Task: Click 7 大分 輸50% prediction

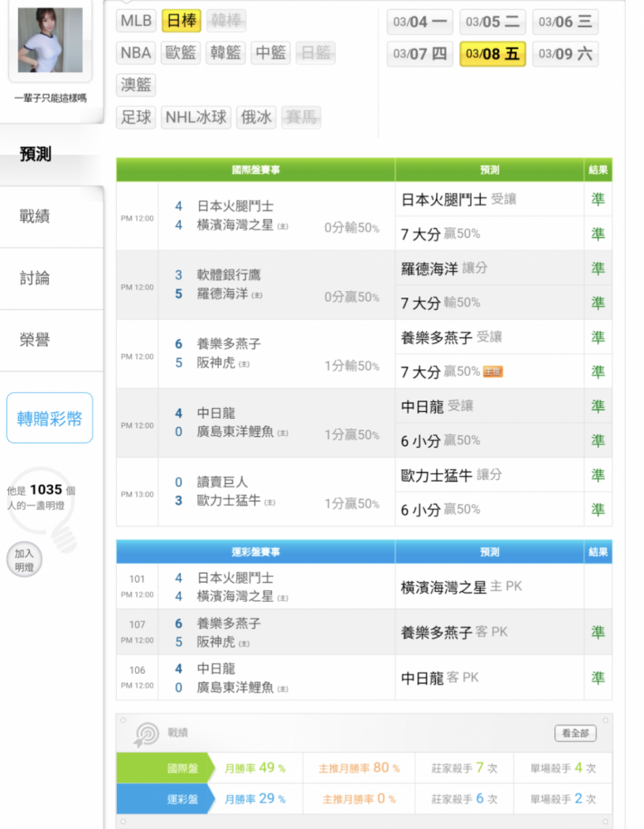Action: pos(440,303)
